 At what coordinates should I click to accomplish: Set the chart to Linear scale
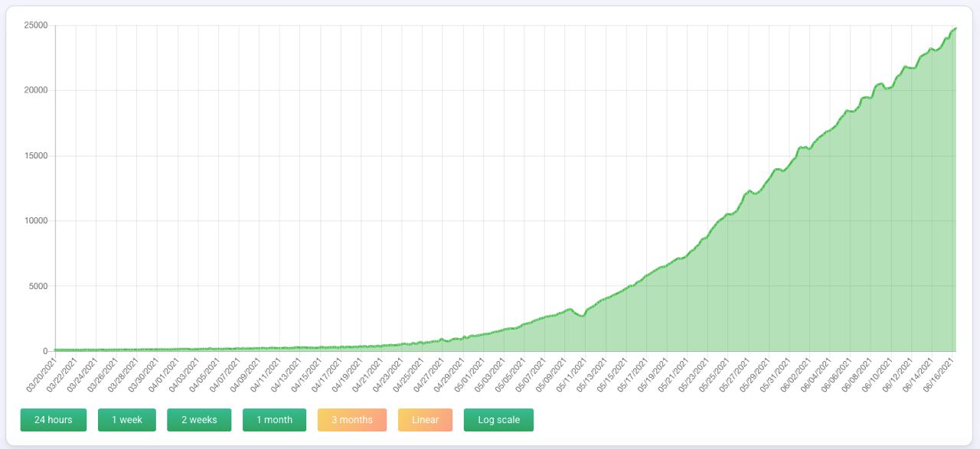(425, 420)
